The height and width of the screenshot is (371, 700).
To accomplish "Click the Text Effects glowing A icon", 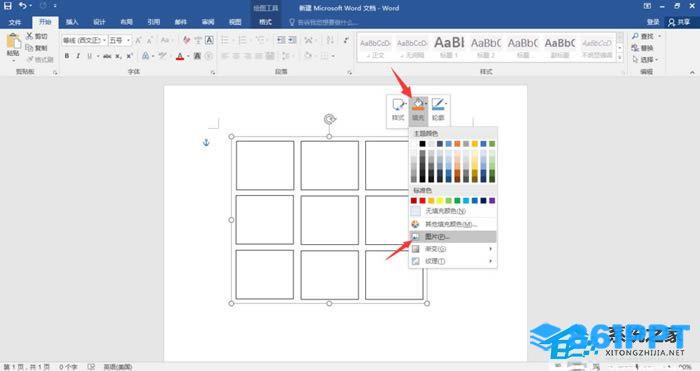I will pyautogui.click(x=145, y=56).
